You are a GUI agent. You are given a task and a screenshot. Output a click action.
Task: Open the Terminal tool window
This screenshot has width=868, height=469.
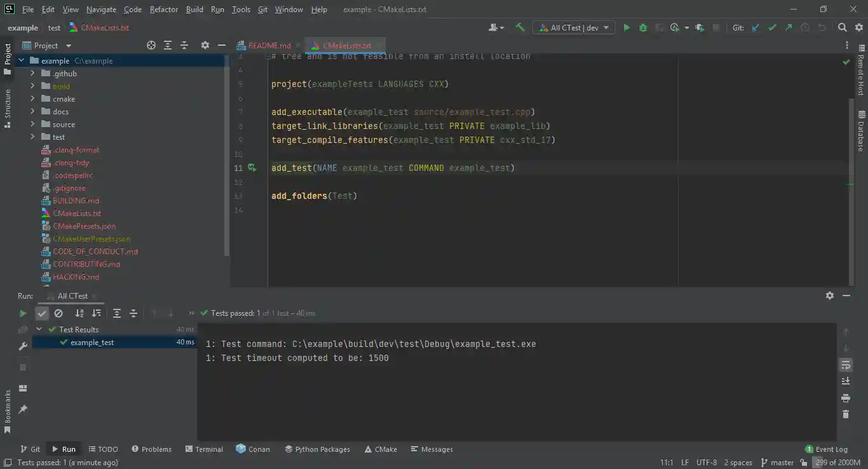204,449
